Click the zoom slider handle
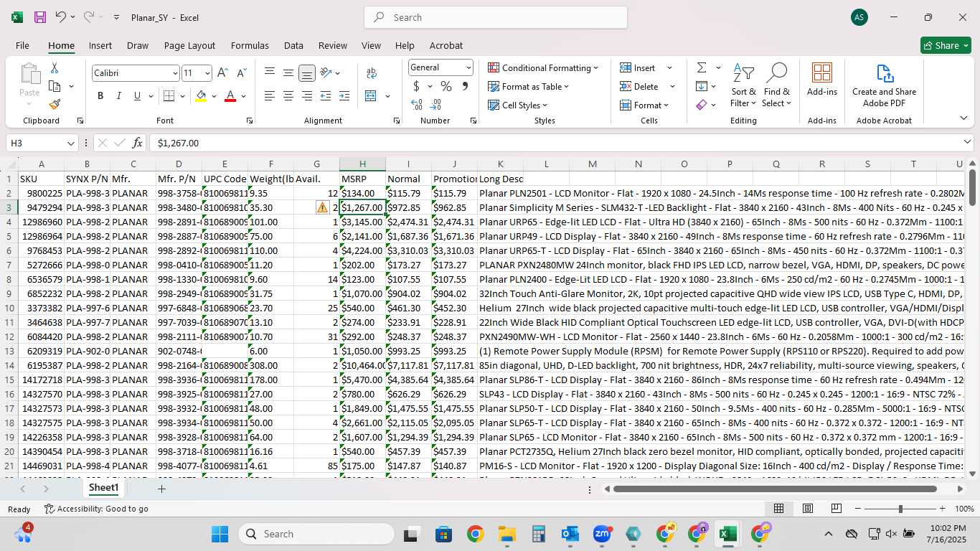The height and width of the screenshot is (551, 980). [x=900, y=509]
